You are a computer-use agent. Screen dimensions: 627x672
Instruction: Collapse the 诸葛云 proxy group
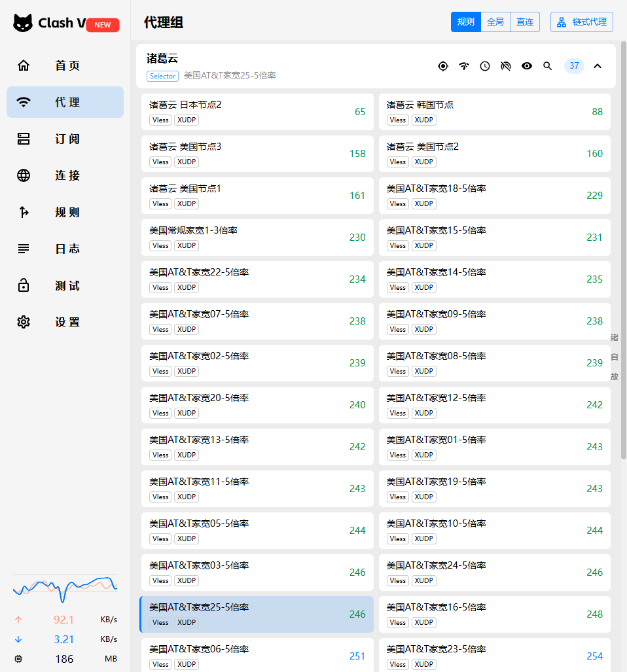pyautogui.click(x=598, y=66)
